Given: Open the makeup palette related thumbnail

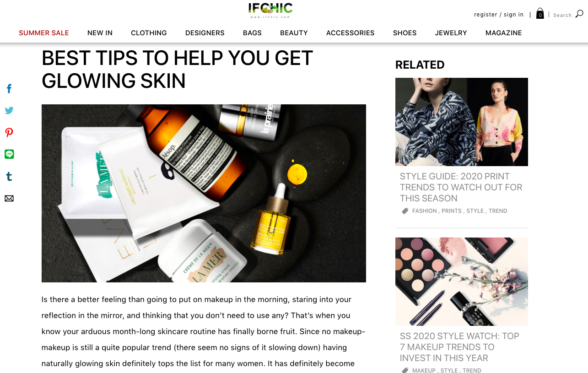Looking at the screenshot, I should [x=462, y=281].
